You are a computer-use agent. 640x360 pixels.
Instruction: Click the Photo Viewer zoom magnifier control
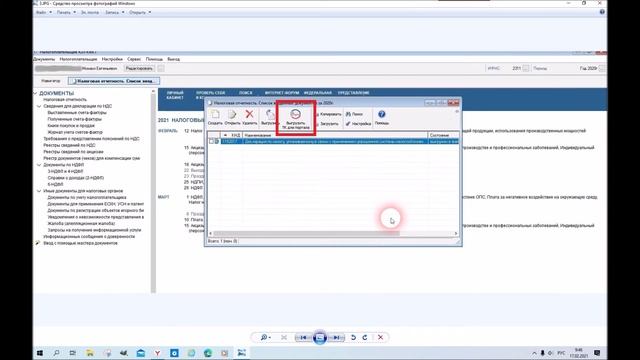[265, 338]
